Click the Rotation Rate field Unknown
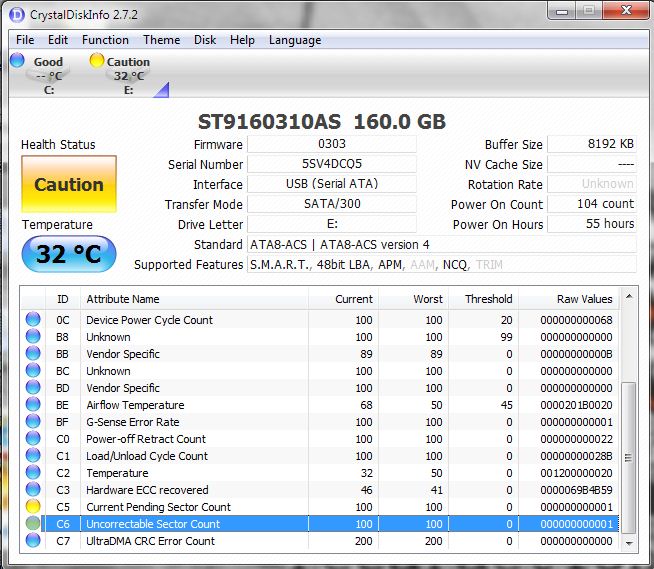Image resolution: width=654 pixels, height=569 pixels. 592,184
